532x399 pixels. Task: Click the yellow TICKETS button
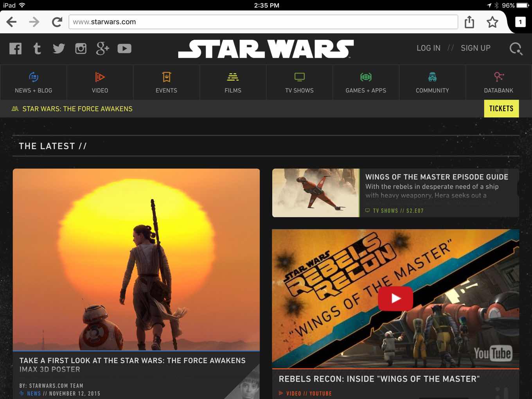501,109
